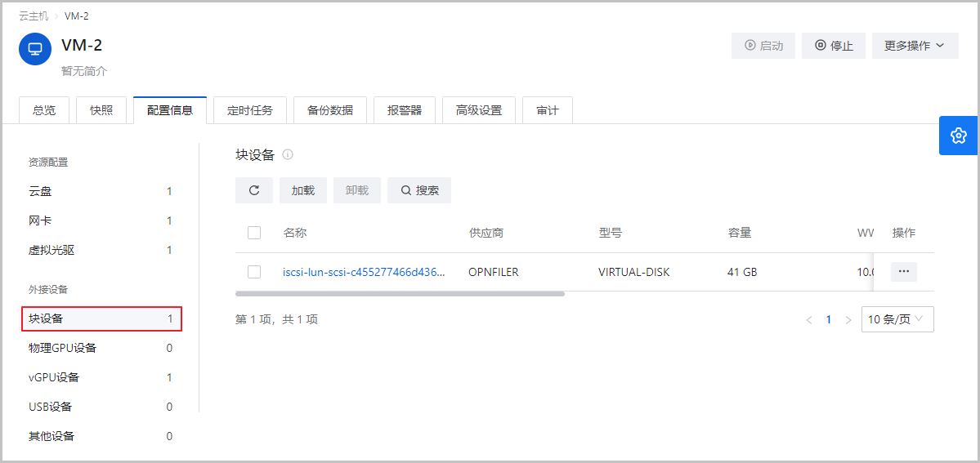Image resolution: width=980 pixels, height=463 pixels.
Task: Check the iscsi-lun row checkbox
Action: tap(254, 272)
